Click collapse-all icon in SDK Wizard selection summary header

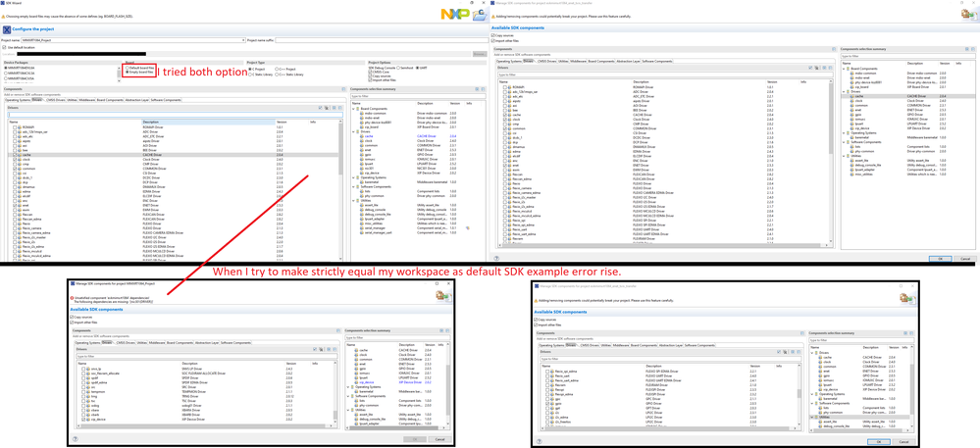point(483,89)
